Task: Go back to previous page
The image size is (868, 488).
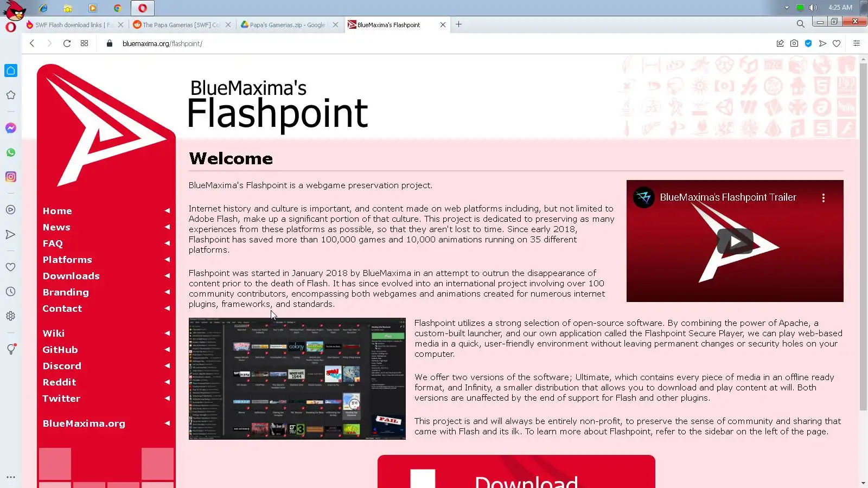Action: pos(32,43)
